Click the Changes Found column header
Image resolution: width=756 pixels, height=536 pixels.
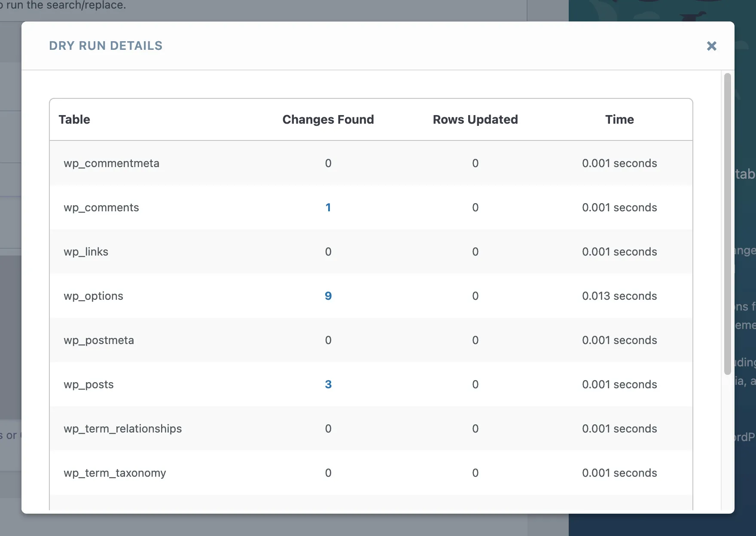pyautogui.click(x=328, y=119)
